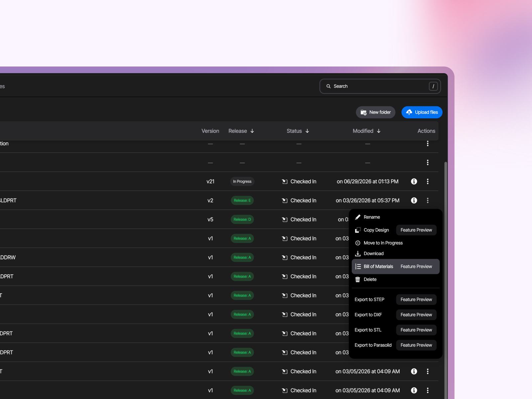Click the trash icon next to Delete
Image resolution: width=532 pixels, height=399 pixels.
click(358, 280)
